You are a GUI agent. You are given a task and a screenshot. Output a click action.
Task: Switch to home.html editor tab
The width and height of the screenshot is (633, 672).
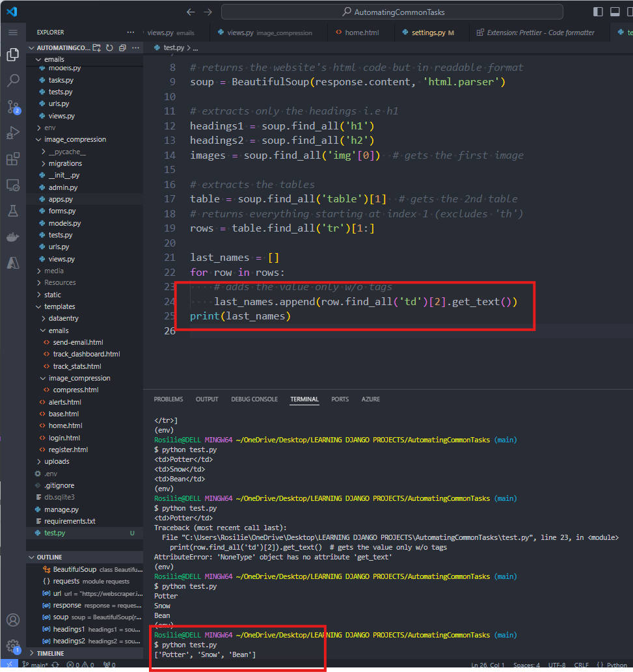tap(361, 33)
